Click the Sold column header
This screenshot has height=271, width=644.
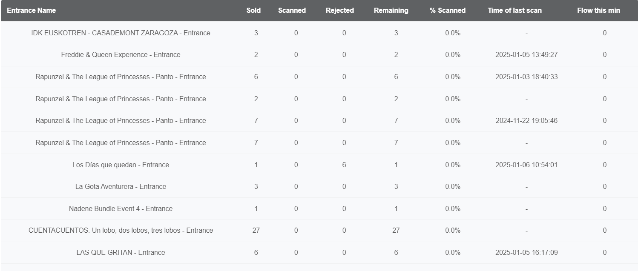(x=253, y=10)
